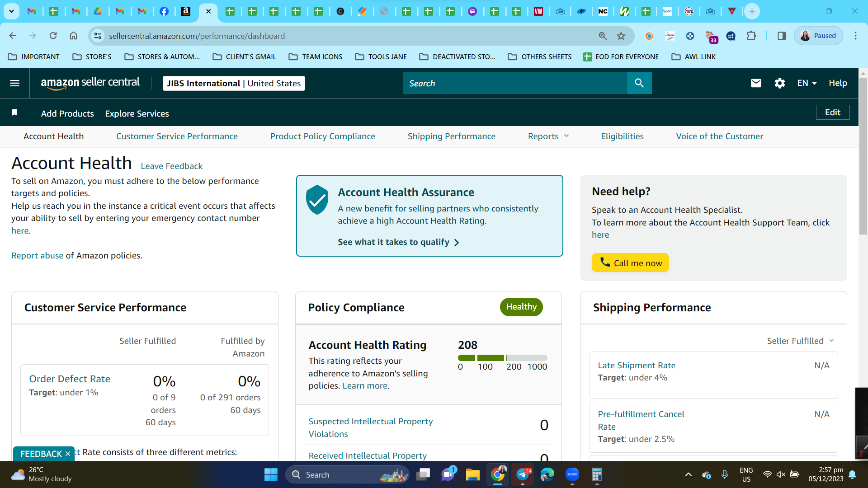Show hidden system tray icons
The height and width of the screenshot is (488, 868).
coord(688,474)
